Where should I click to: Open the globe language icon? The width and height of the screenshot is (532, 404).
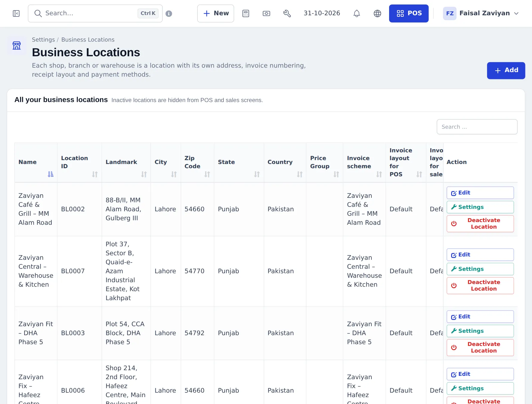pos(377,13)
